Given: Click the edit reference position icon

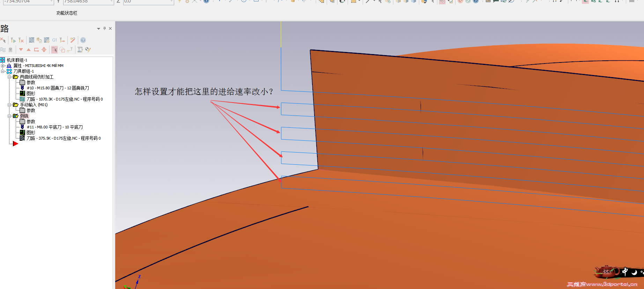Looking at the screenshot, I should coord(70,50).
